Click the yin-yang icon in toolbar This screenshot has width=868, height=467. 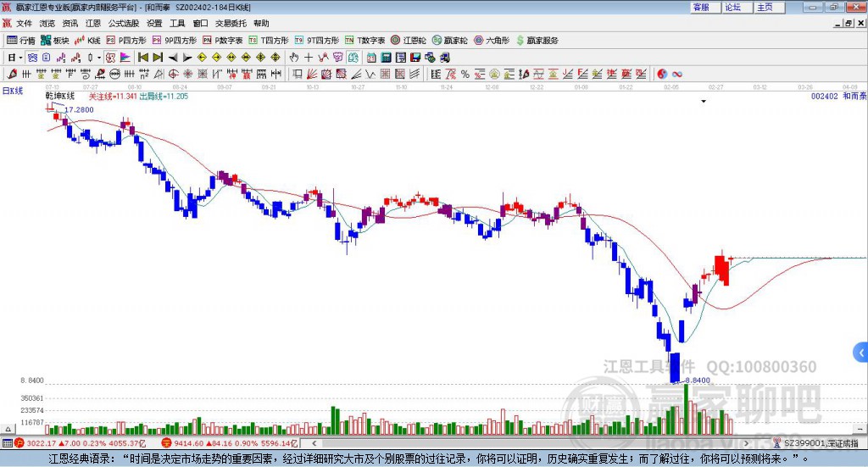coord(662,74)
